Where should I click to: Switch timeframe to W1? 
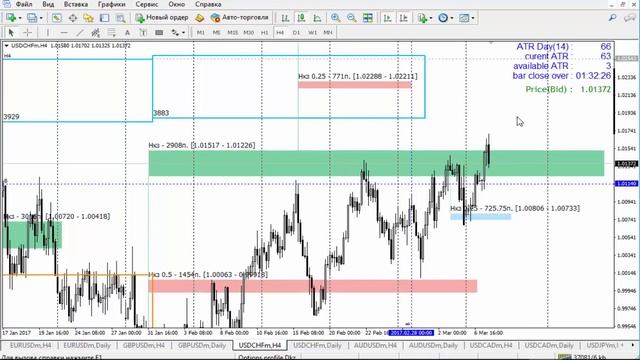pos(312,32)
